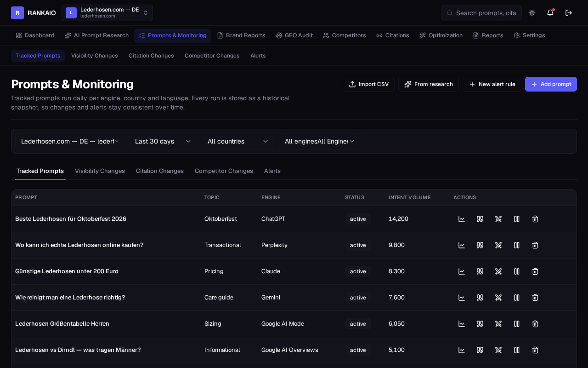The width and height of the screenshot is (588, 368).
Task: Open the notifications bell
Action: coord(550,13)
